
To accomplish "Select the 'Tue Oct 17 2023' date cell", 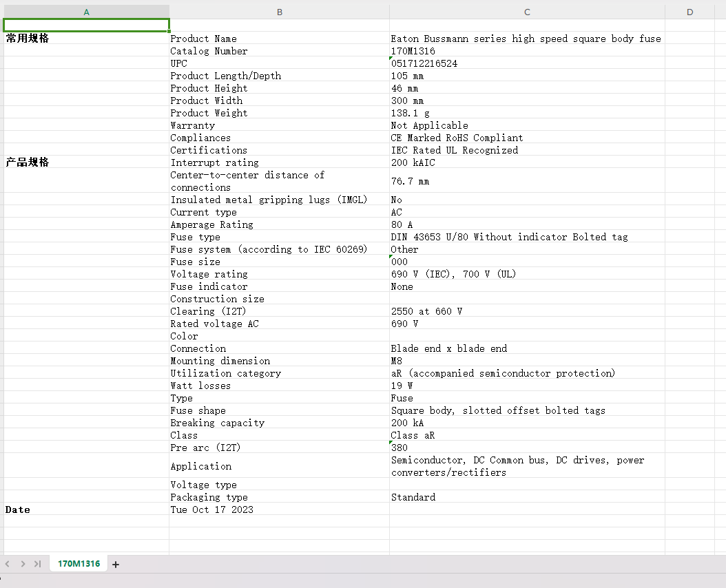I will pyautogui.click(x=280, y=510).
